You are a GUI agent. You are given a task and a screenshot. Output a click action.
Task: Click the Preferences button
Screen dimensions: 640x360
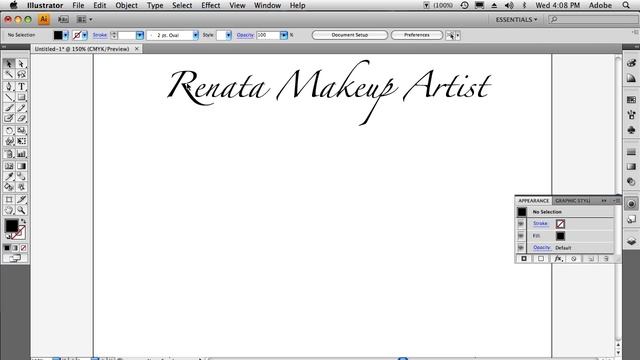[417, 35]
